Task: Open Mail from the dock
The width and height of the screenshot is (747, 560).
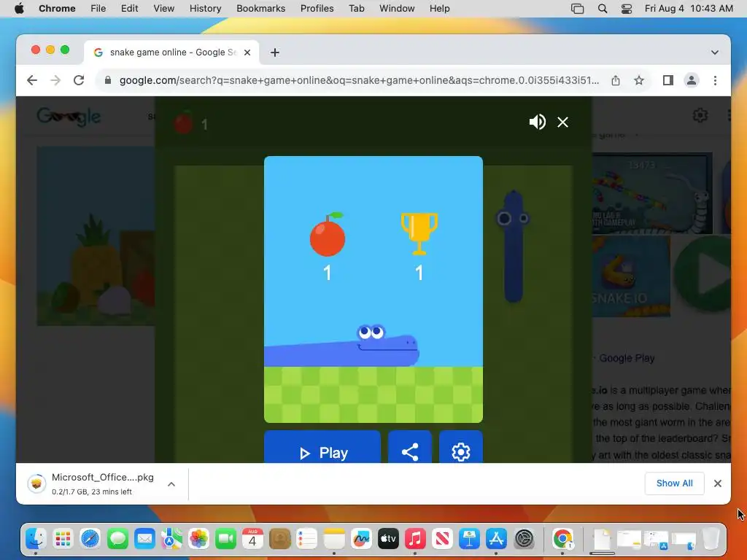Action: (144, 539)
